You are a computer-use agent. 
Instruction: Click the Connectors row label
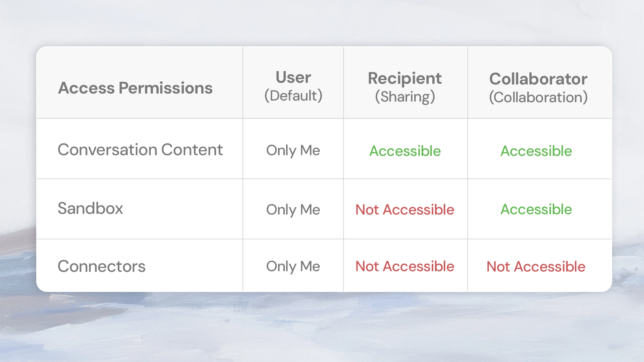pyautogui.click(x=101, y=266)
